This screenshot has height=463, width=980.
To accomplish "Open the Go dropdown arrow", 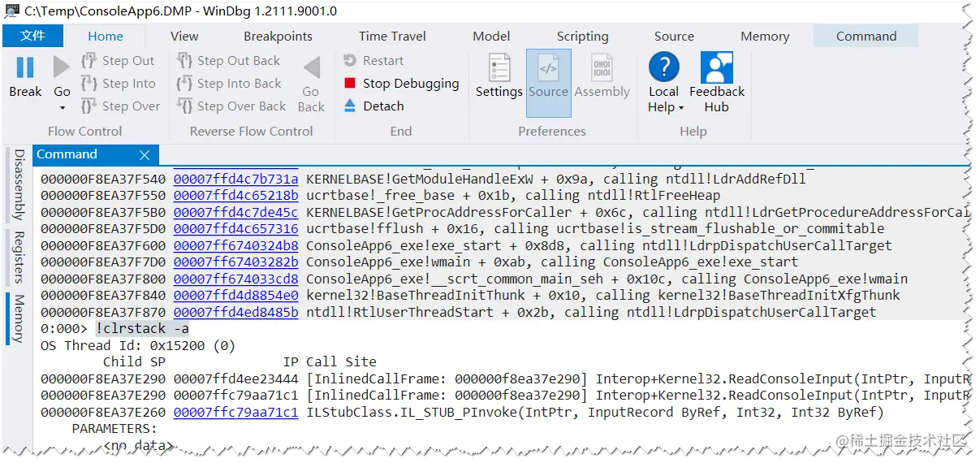I will pos(63,108).
